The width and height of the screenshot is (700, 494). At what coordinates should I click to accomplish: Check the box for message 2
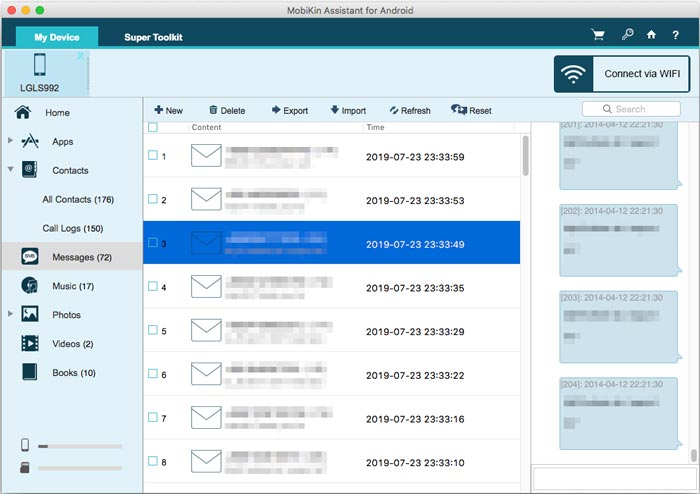(153, 199)
